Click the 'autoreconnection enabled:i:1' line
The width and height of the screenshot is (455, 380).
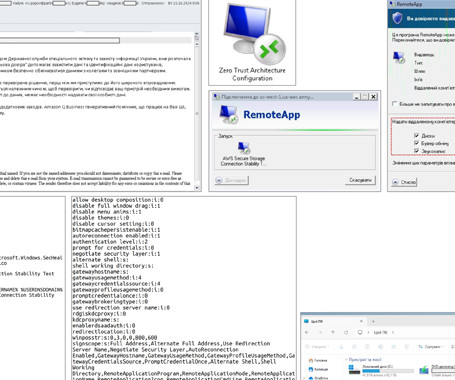coord(116,236)
